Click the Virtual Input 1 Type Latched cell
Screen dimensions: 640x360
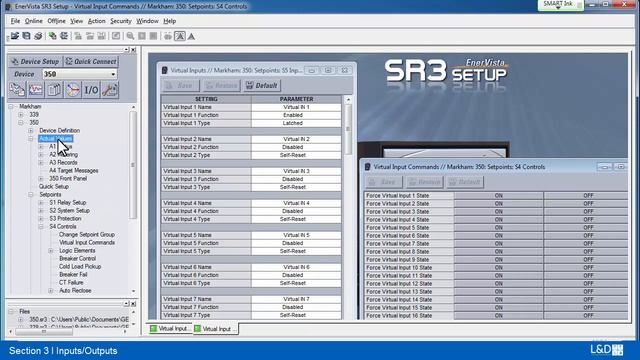pyautogui.click(x=296, y=123)
